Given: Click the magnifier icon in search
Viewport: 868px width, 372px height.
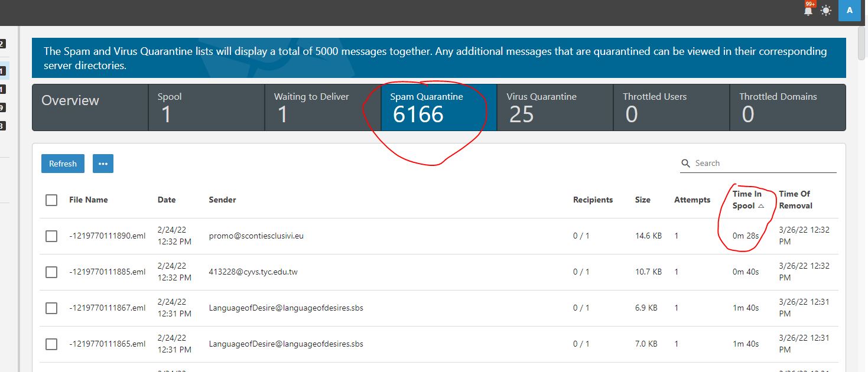Looking at the screenshot, I should [686, 164].
